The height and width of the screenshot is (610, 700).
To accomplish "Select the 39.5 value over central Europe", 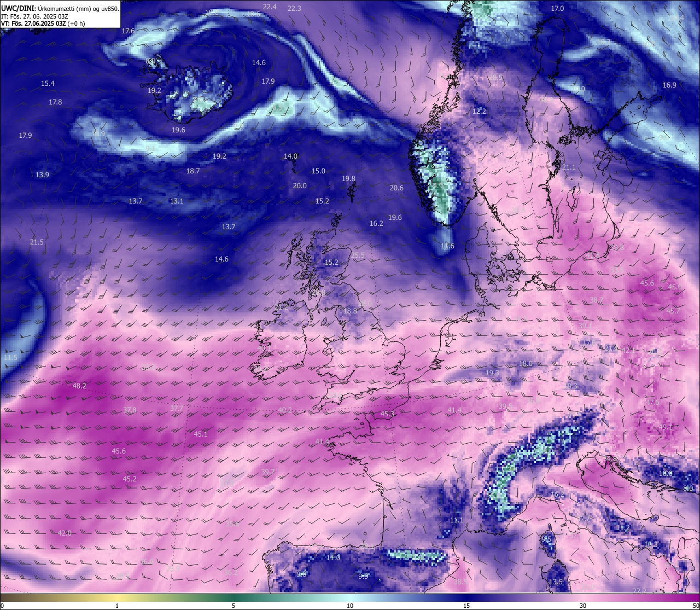I will click(x=505, y=406).
